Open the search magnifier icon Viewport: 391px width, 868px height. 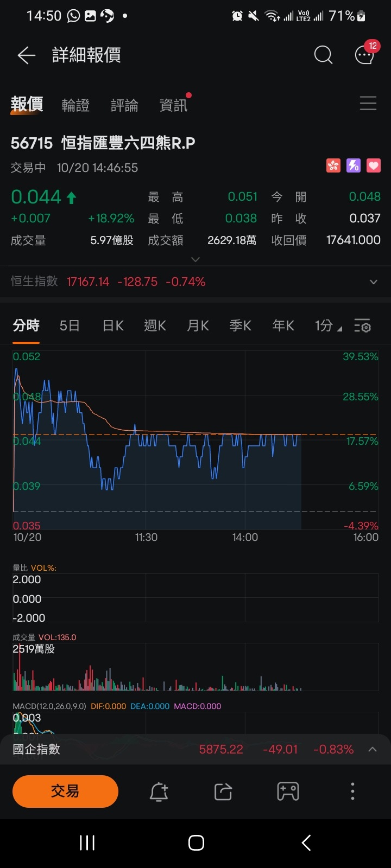click(323, 55)
